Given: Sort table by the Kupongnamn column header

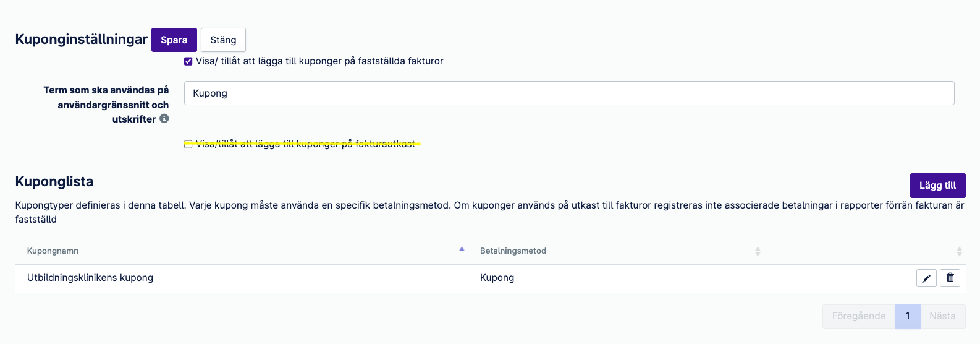Looking at the screenshot, I should coord(53,251).
